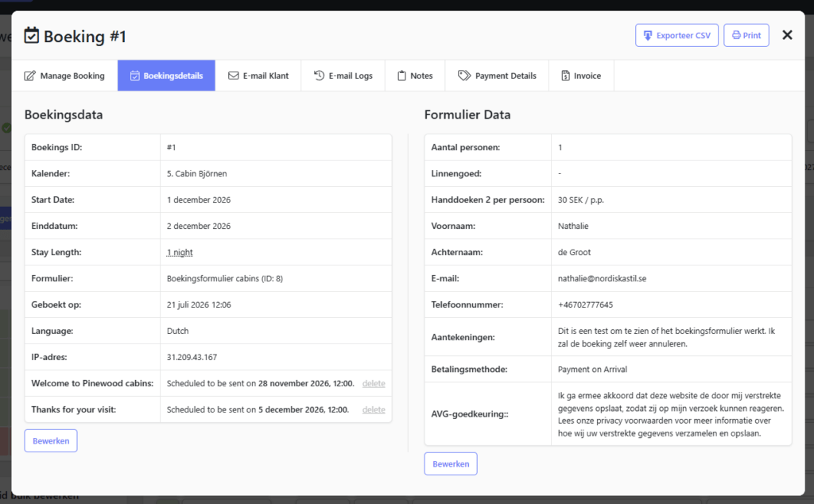Click the document icon of Invoice tab
This screenshot has width=814, height=504.
point(565,76)
